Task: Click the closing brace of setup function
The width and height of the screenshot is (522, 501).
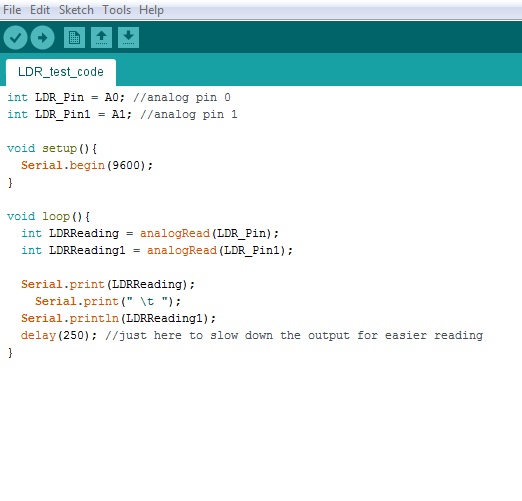Action: (x=10, y=182)
